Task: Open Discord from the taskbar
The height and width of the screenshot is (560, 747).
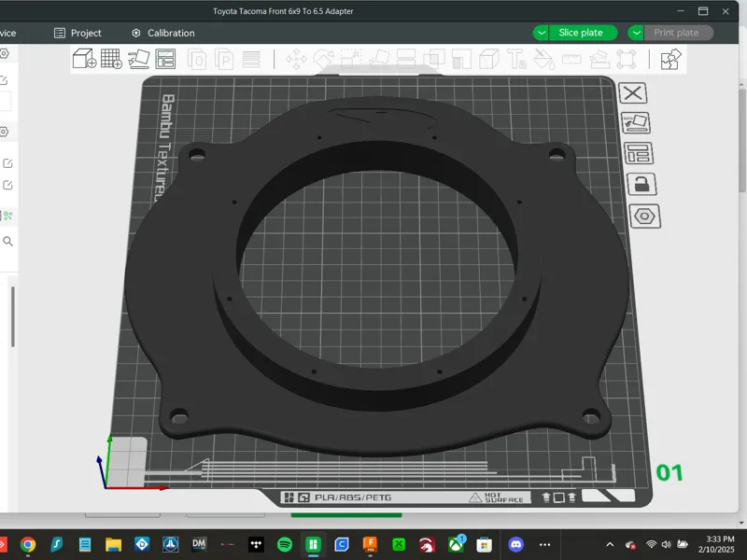Action: point(516,544)
